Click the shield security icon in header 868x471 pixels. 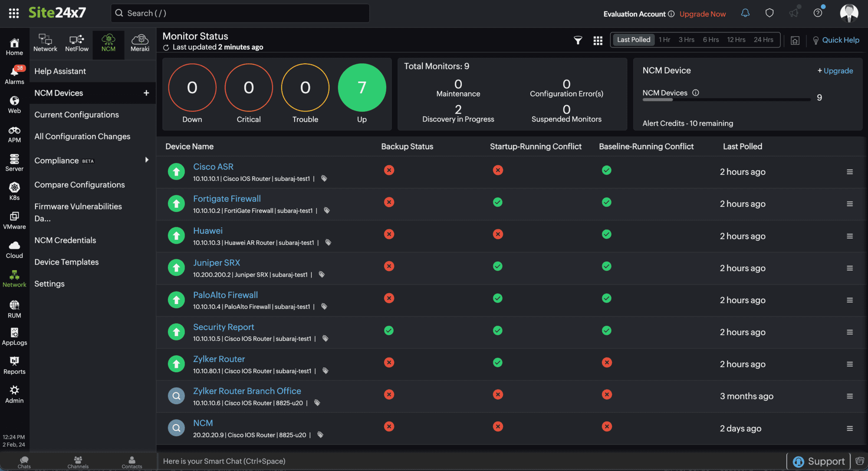769,13
